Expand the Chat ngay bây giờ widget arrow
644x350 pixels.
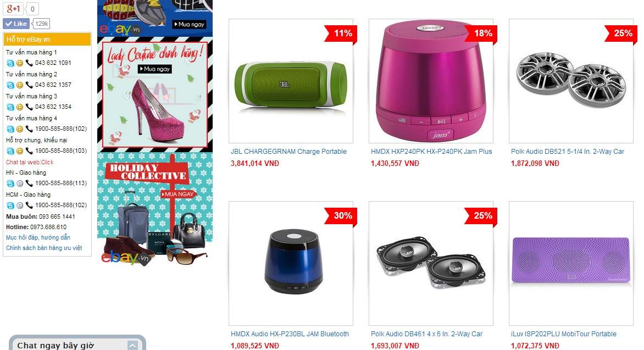point(132,346)
